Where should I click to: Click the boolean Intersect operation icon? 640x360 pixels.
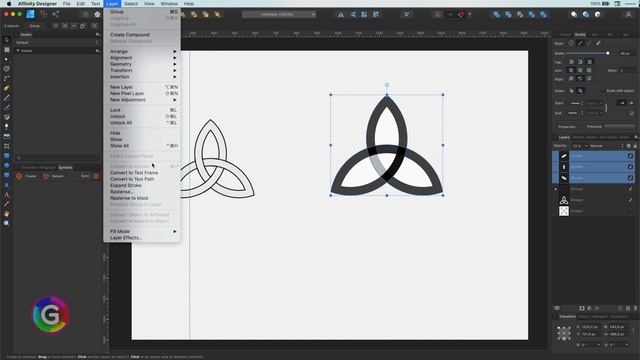520,14
